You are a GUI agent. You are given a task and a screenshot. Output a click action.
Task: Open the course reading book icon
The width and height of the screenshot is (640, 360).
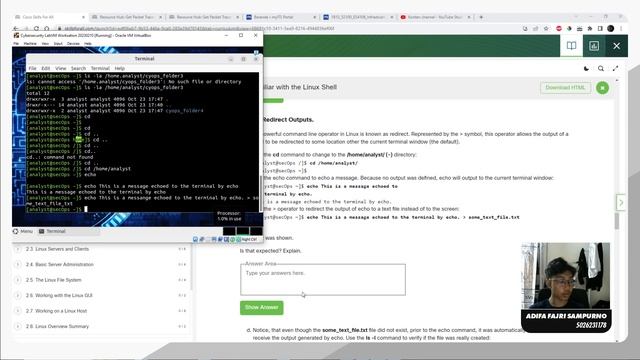coord(571,46)
